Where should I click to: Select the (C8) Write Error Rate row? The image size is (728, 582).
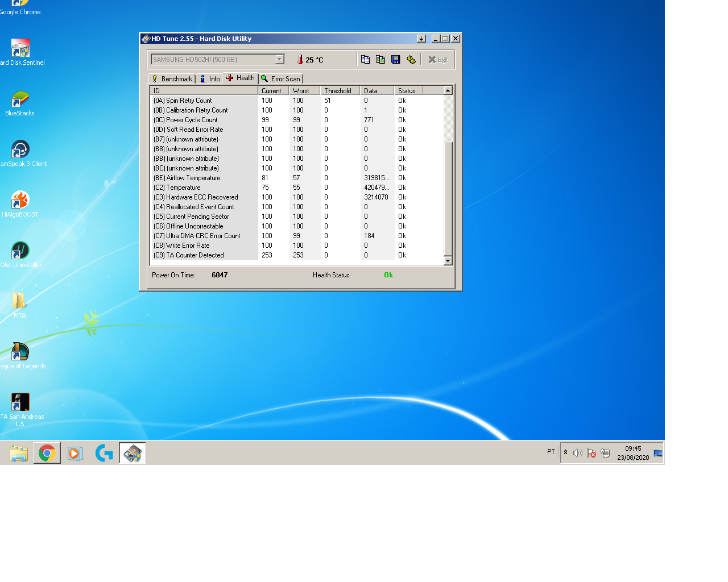tap(296, 246)
